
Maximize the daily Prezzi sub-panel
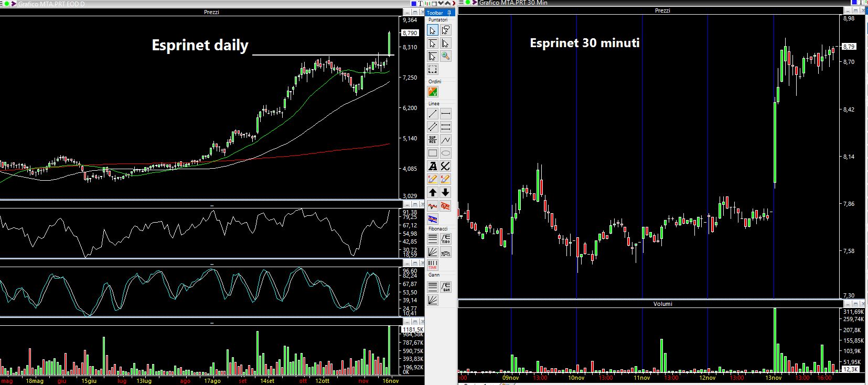[x=415, y=12]
